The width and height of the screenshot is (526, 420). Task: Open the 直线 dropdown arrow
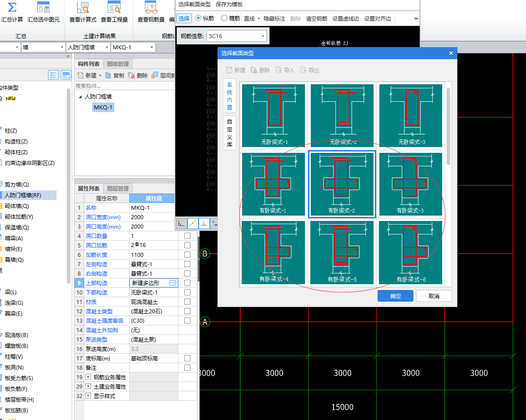click(259, 18)
